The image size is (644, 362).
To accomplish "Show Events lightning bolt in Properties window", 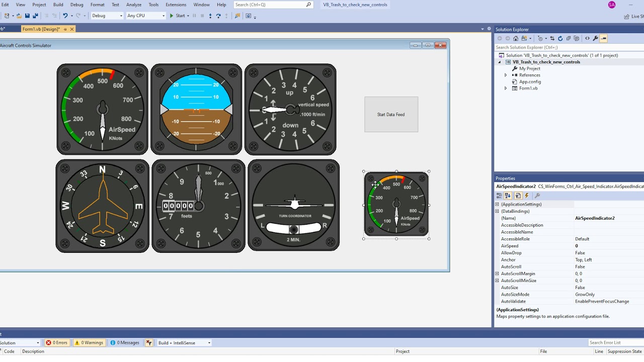I will pos(527,196).
